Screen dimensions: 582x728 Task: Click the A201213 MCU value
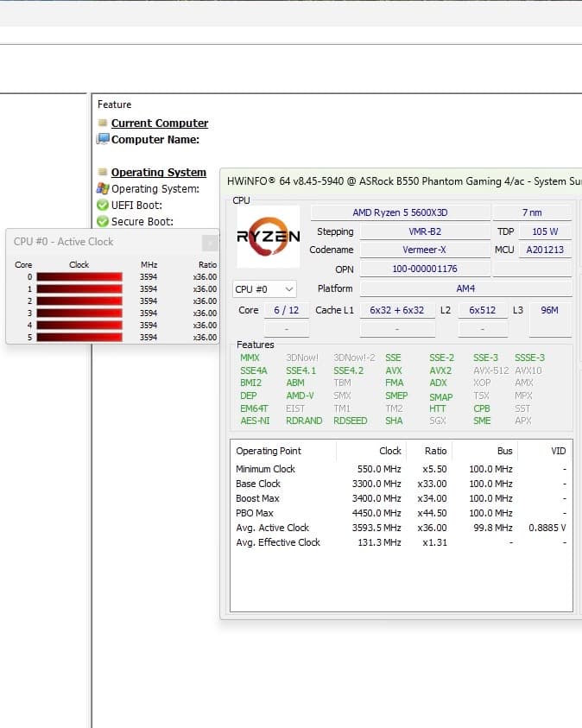coord(545,250)
